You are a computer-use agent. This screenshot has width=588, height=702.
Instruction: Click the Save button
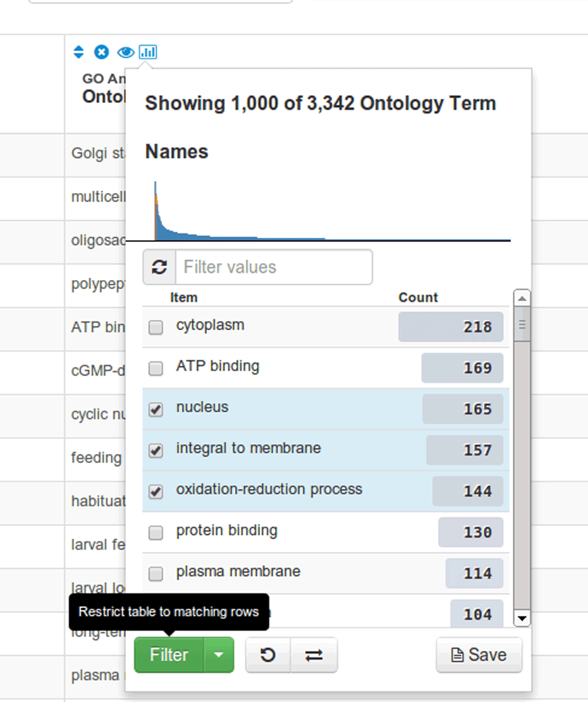(x=479, y=655)
